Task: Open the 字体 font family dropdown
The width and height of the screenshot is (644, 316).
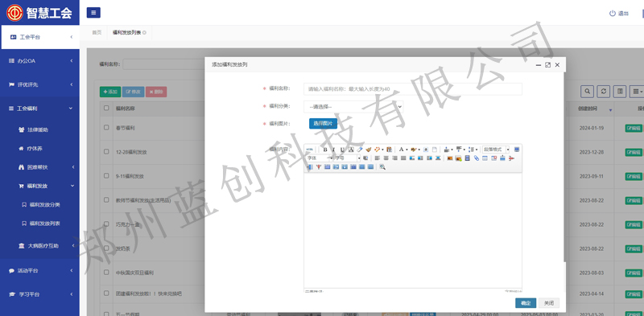Action: 319,158
